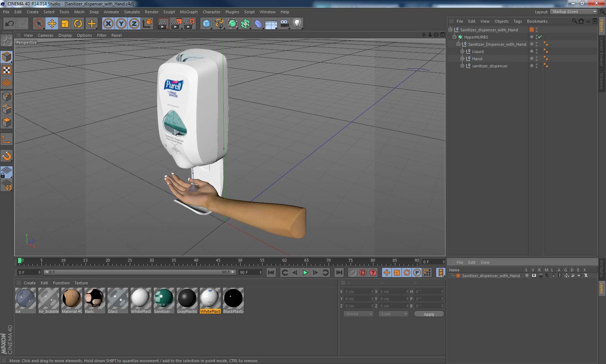The image size is (606, 364).
Task: Toggle Y axis lock
Action: point(121,24)
